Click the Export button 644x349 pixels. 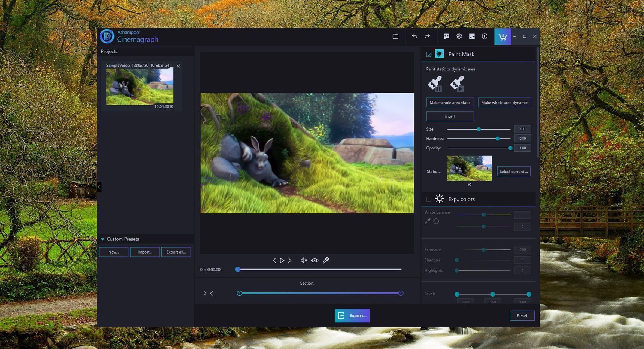point(352,316)
